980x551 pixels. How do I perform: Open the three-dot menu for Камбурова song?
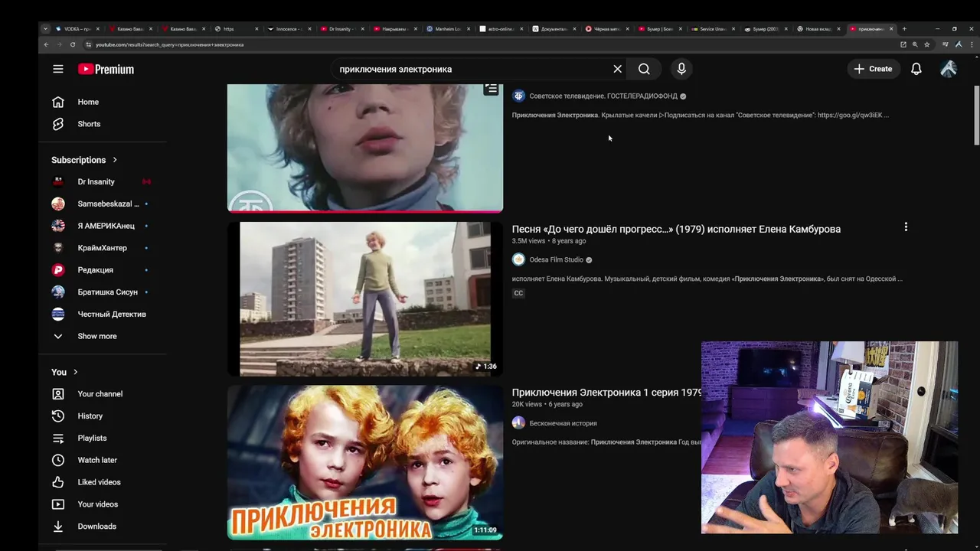906,227
